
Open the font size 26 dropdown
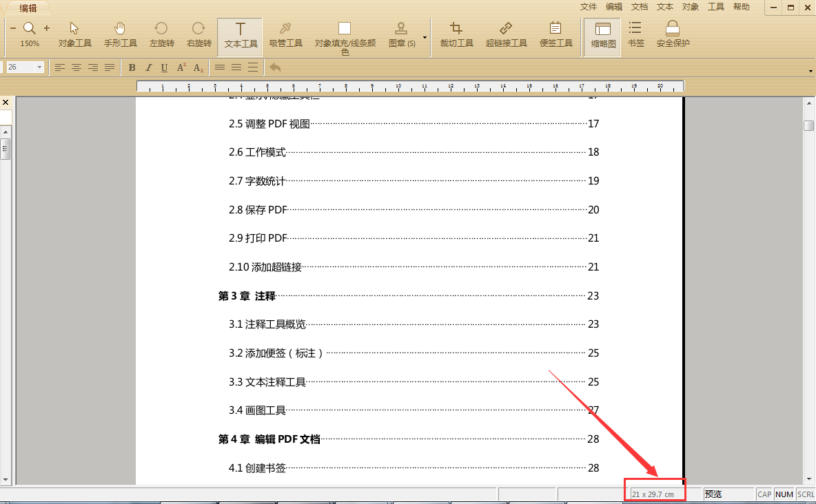tap(39, 67)
